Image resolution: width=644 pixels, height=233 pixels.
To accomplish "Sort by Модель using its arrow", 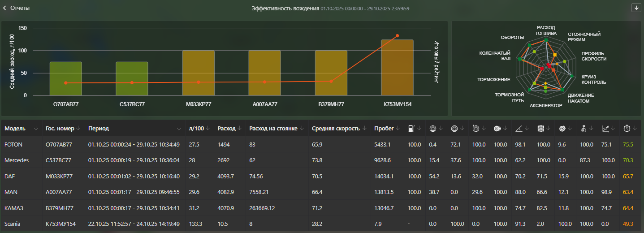I will pyautogui.click(x=36, y=128).
